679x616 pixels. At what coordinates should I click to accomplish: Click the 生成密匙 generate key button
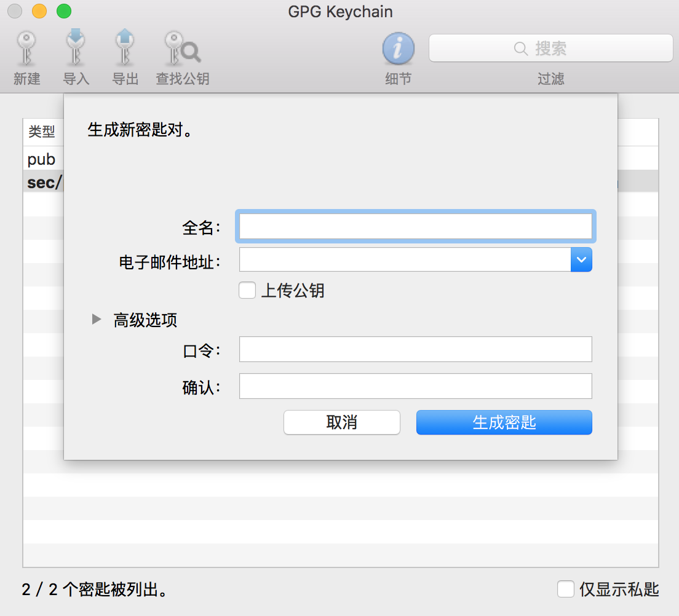[x=504, y=422]
